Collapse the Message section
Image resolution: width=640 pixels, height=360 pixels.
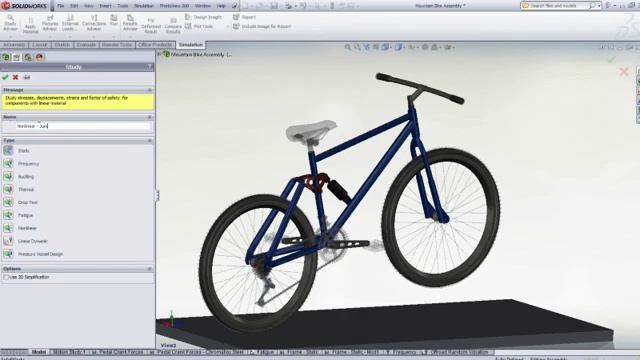[x=149, y=90]
